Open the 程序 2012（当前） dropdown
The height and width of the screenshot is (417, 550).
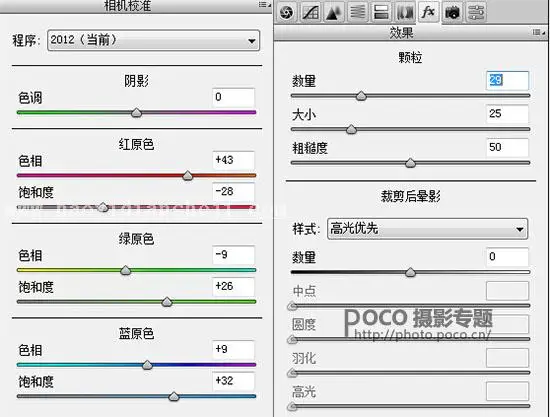(x=153, y=40)
